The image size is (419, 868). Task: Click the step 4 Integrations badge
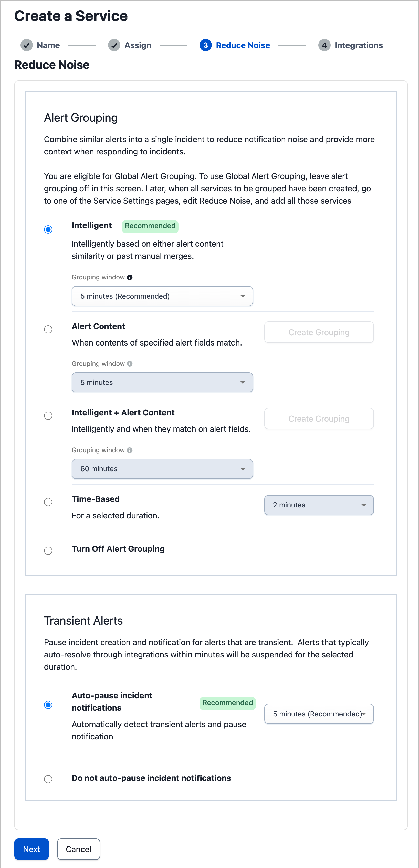click(x=324, y=45)
